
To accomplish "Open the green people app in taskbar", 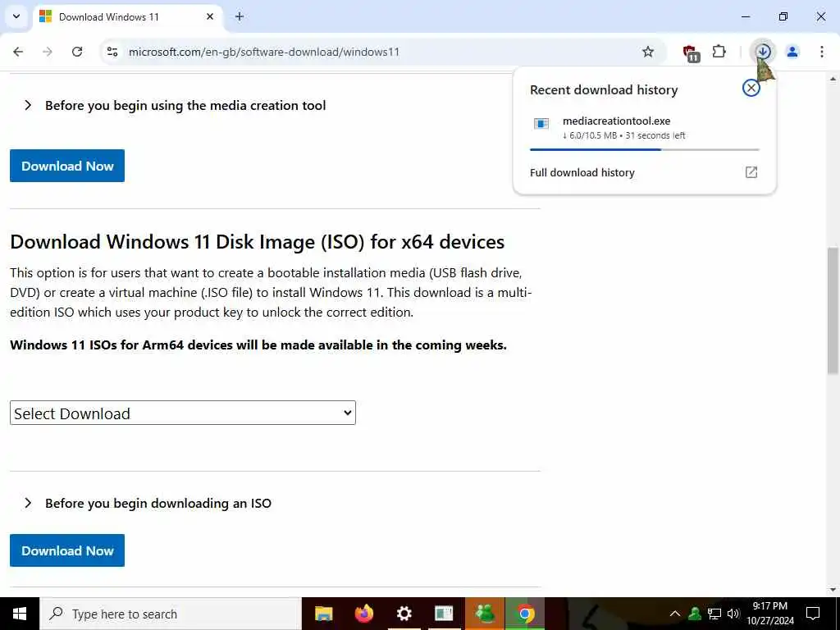I will [485, 614].
